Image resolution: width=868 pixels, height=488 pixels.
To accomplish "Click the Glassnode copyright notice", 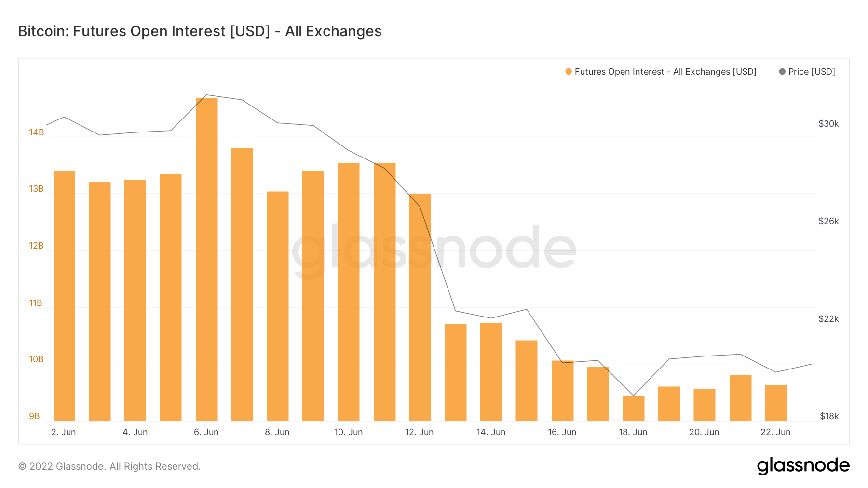I will pyautogui.click(x=109, y=466).
